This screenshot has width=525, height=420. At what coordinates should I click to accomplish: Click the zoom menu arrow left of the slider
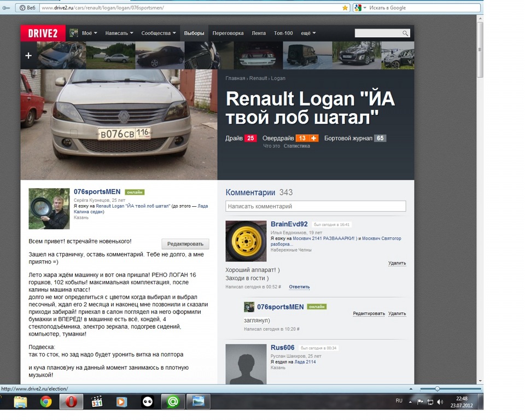tap(411, 389)
